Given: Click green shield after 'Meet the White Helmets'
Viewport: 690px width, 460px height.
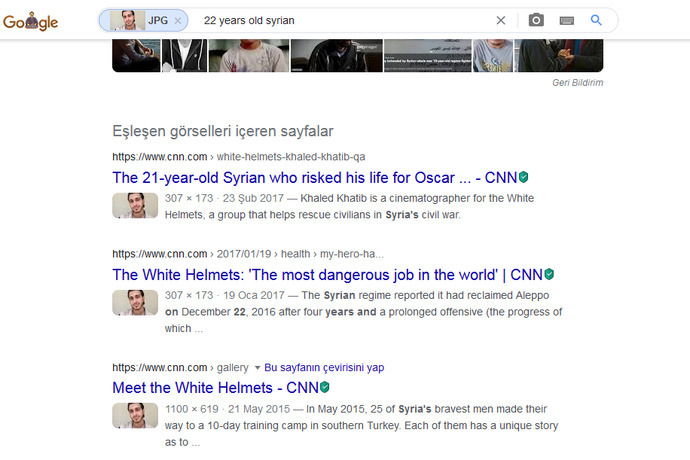Looking at the screenshot, I should pos(325,387).
